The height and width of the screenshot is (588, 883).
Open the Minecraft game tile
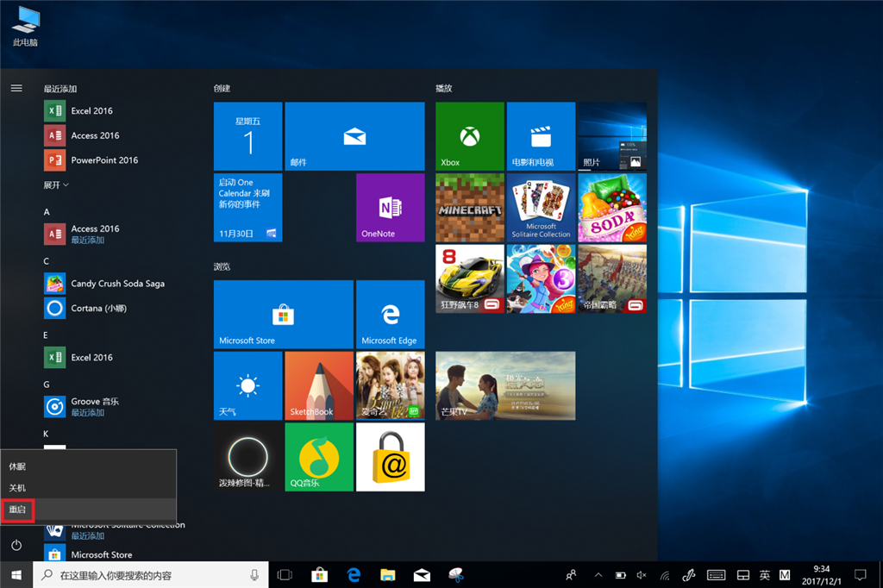[470, 207]
